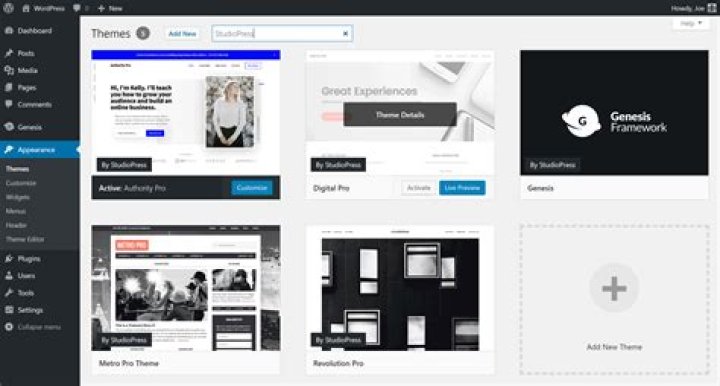Click the Comments icon in sidebar
720x386 pixels.
click(9, 104)
